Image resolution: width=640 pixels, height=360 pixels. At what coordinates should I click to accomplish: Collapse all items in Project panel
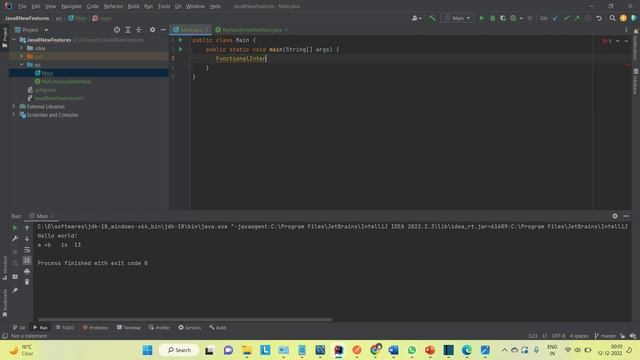point(139,30)
